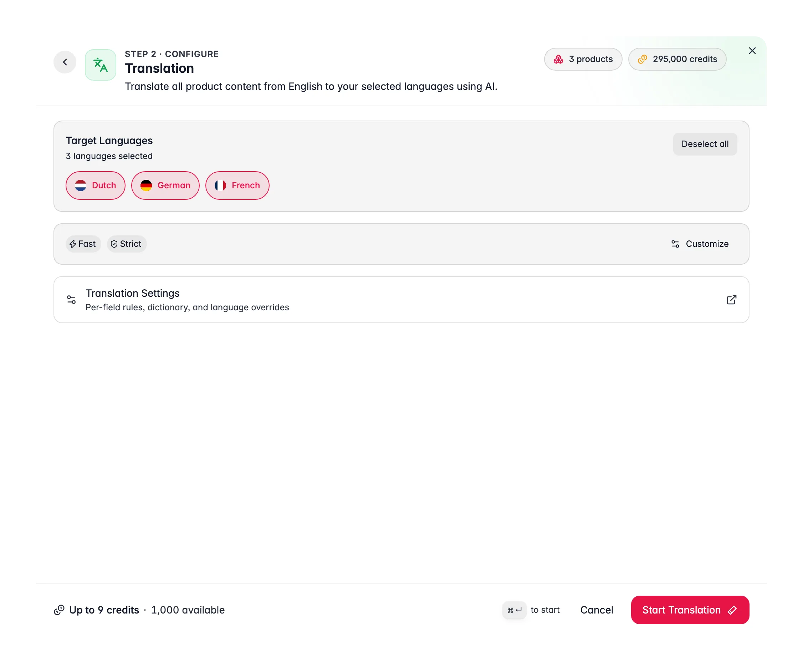
Task: Click the products cube icon
Action: pos(558,59)
